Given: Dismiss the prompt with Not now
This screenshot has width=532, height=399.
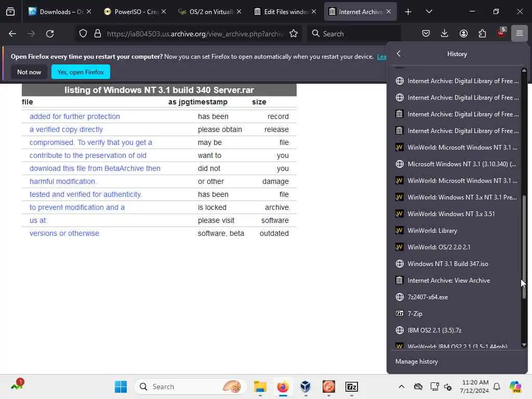Looking at the screenshot, I should point(29,72).
